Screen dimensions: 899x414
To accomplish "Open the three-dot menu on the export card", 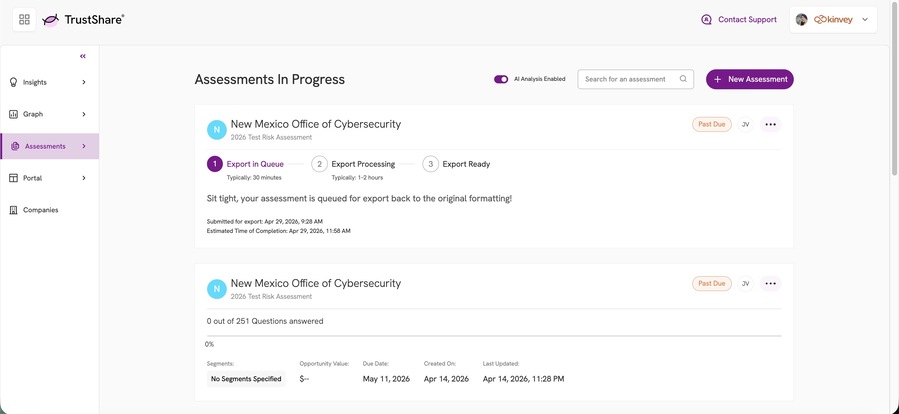I will (x=771, y=124).
